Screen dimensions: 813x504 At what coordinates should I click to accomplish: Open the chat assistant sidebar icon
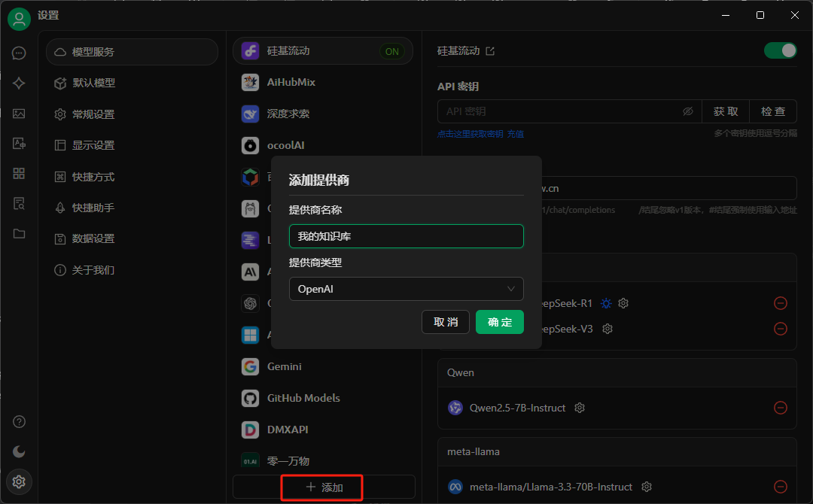(19, 53)
